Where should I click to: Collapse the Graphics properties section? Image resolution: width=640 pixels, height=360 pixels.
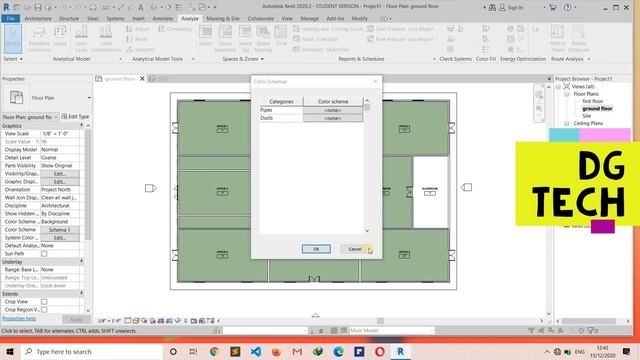pyautogui.click(x=82, y=126)
